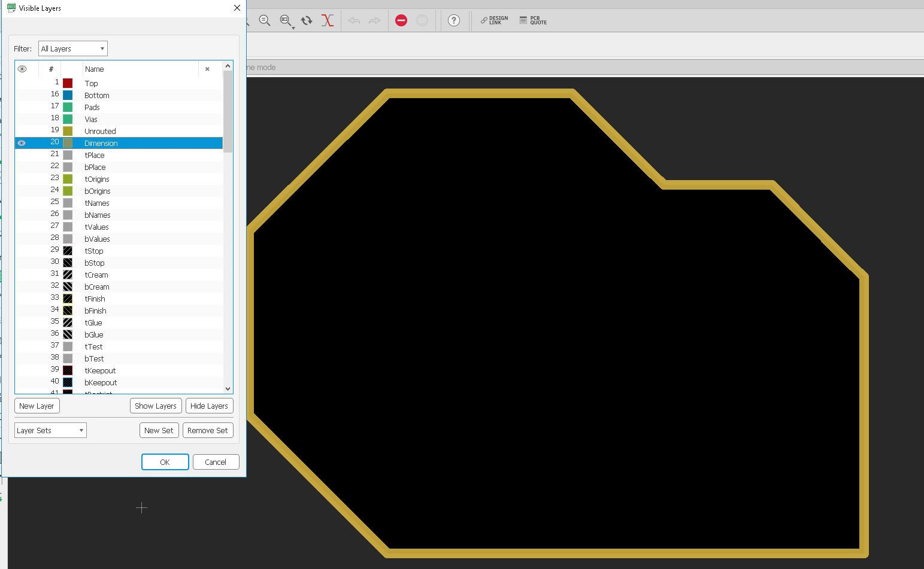Click the layer list scroll up arrow

click(x=228, y=66)
